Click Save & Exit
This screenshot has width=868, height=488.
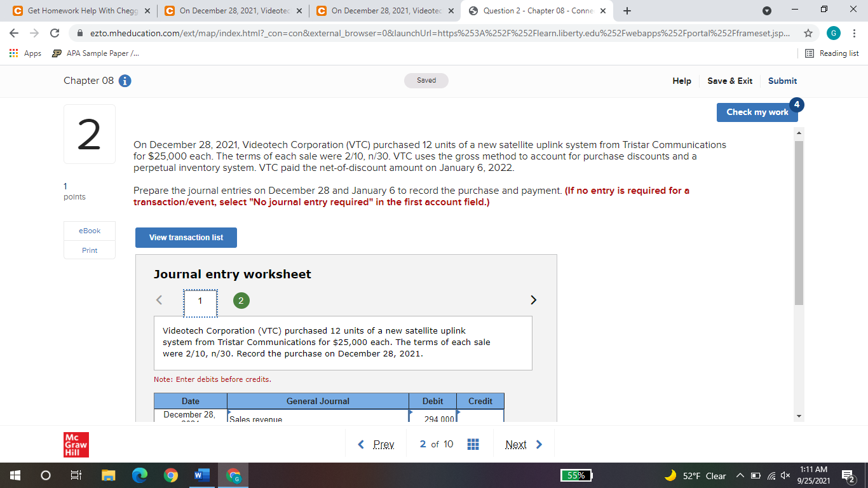pos(729,81)
